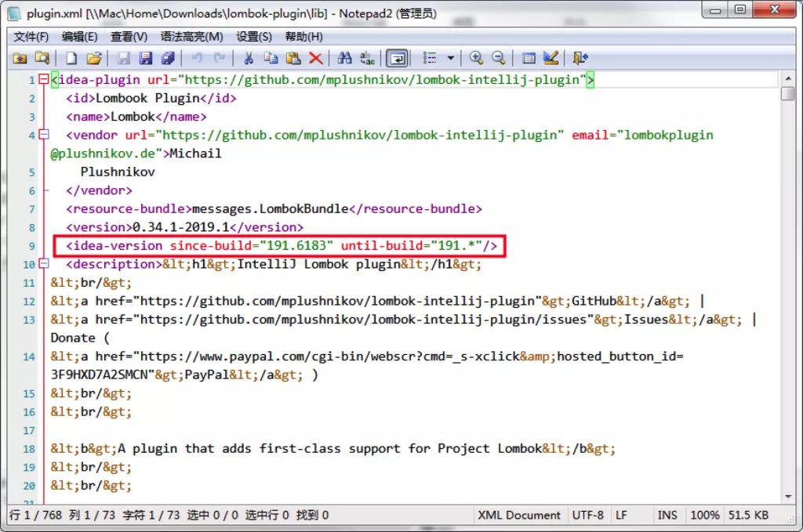Click the INS insert mode indicator
Viewport: 803px width, 532px height.
click(667, 515)
